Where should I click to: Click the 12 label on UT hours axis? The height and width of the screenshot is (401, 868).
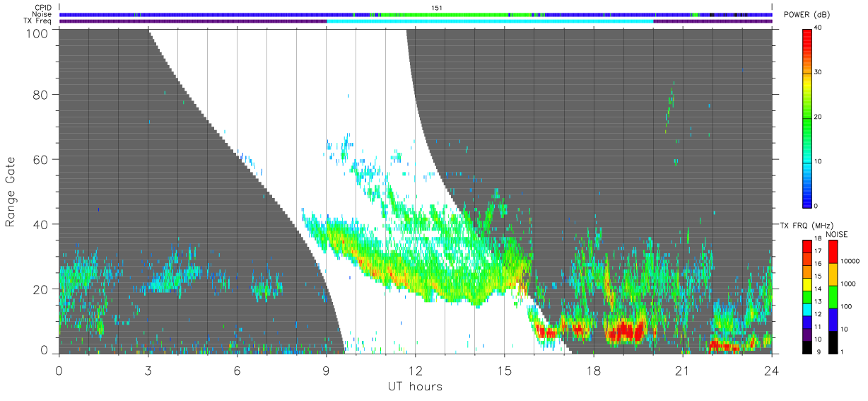coord(416,370)
